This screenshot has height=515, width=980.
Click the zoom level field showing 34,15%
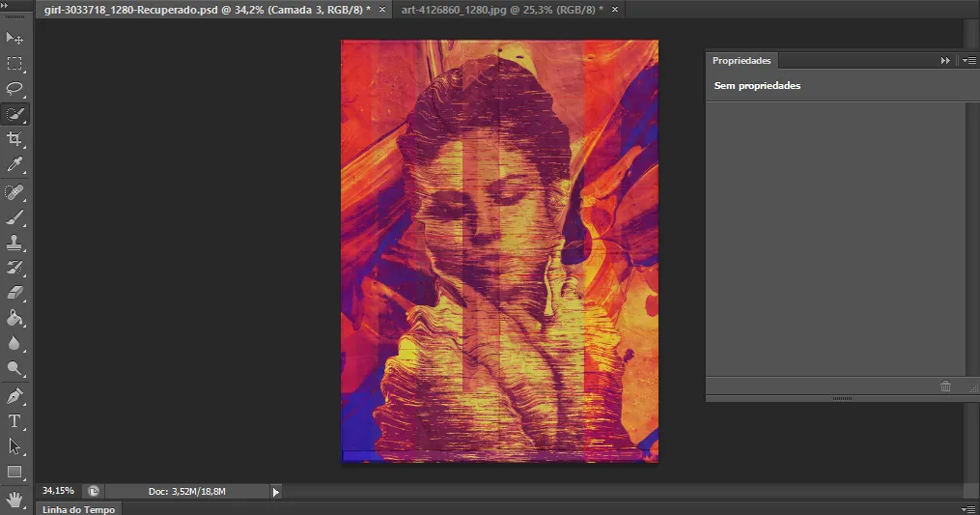58,491
